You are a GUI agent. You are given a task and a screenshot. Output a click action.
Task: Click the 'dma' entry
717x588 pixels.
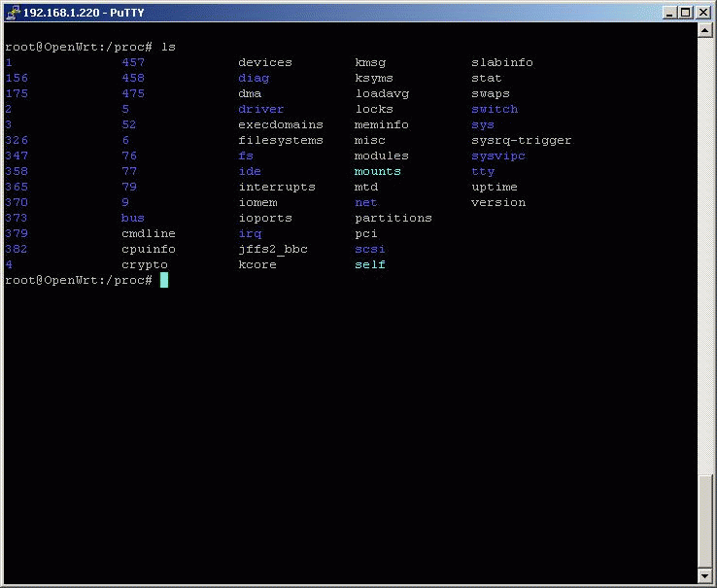pyautogui.click(x=250, y=93)
